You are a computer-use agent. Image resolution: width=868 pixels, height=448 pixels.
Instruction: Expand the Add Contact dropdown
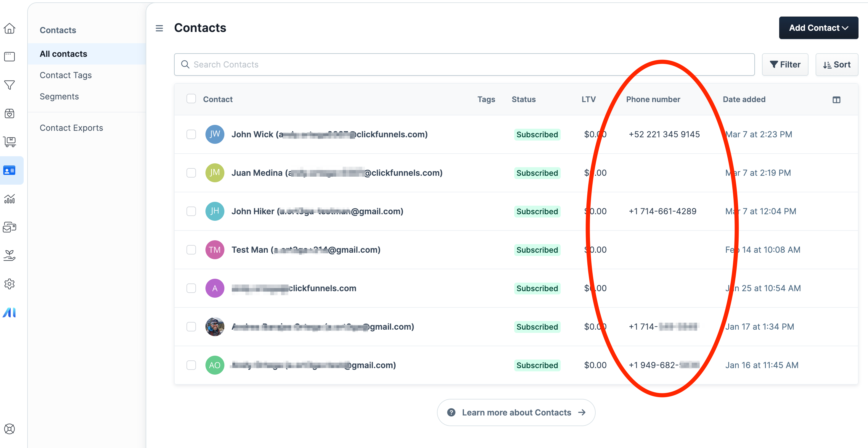point(819,28)
